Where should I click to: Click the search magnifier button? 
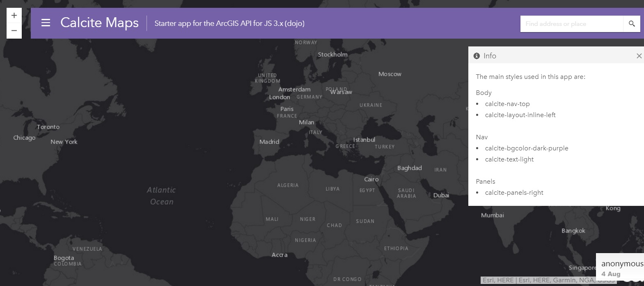pos(632,24)
